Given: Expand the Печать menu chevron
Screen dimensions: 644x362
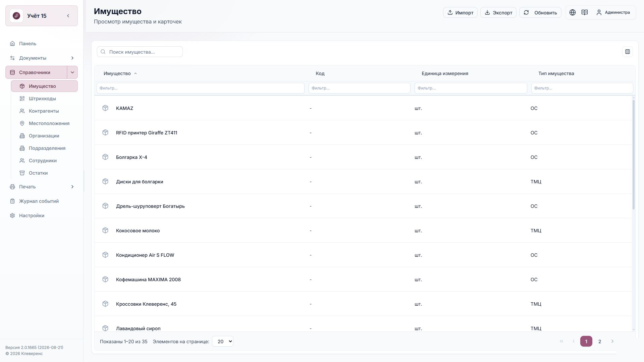Looking at the screenshot, I should [72, 187].
